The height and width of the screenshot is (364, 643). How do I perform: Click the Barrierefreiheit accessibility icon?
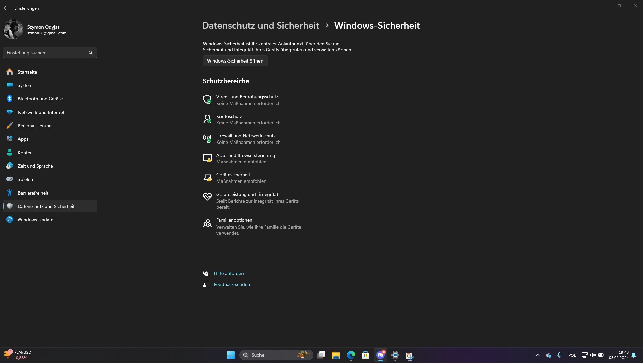coord(10,193)
